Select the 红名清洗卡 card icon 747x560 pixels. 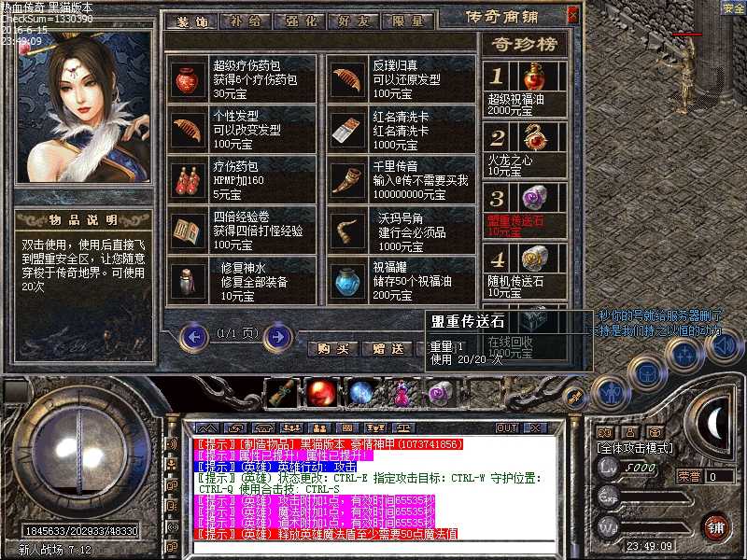(x=347, y=130)
